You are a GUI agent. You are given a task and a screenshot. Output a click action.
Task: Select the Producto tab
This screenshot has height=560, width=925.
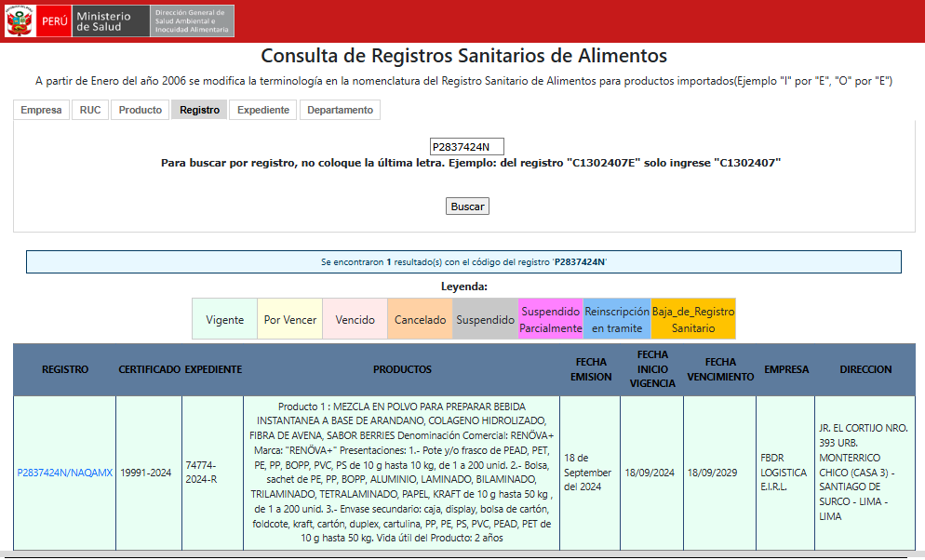[x=141, y=110]
